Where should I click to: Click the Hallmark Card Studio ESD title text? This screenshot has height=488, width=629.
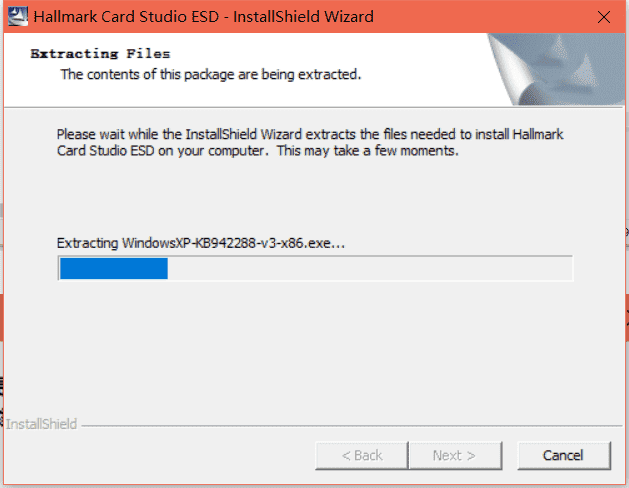point(126,17)
